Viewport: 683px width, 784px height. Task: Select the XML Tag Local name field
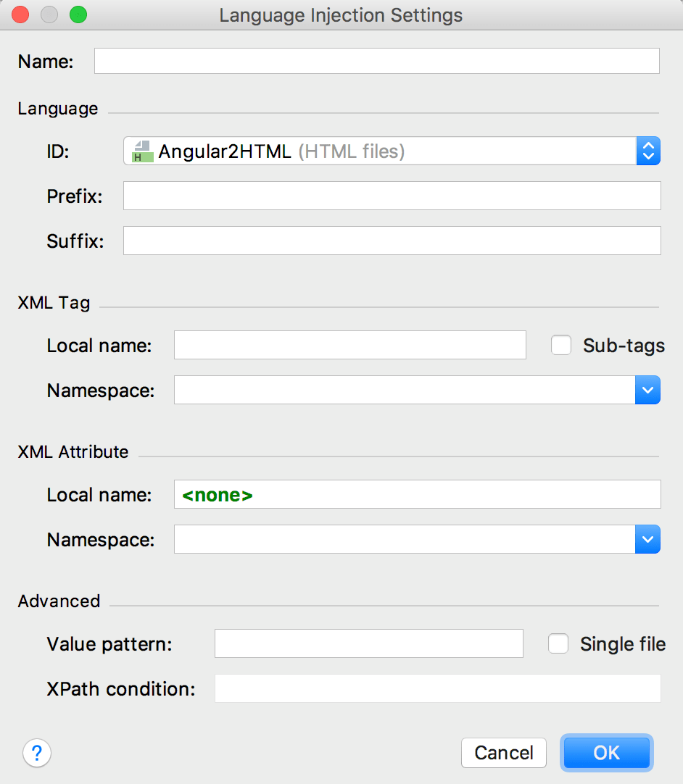(350, 345)
